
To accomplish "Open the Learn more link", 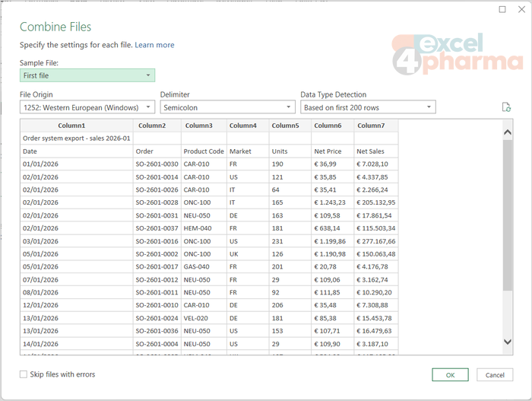I will [154, 45].
